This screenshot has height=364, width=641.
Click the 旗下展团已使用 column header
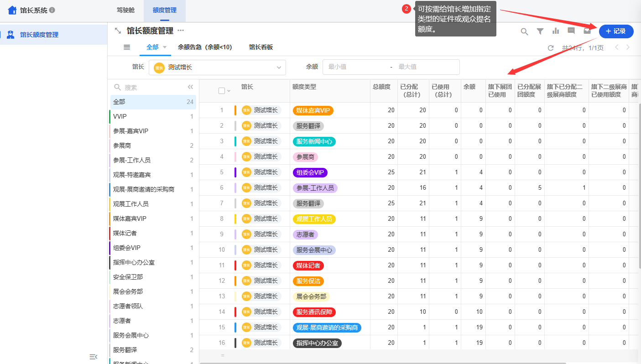[500, 91]
